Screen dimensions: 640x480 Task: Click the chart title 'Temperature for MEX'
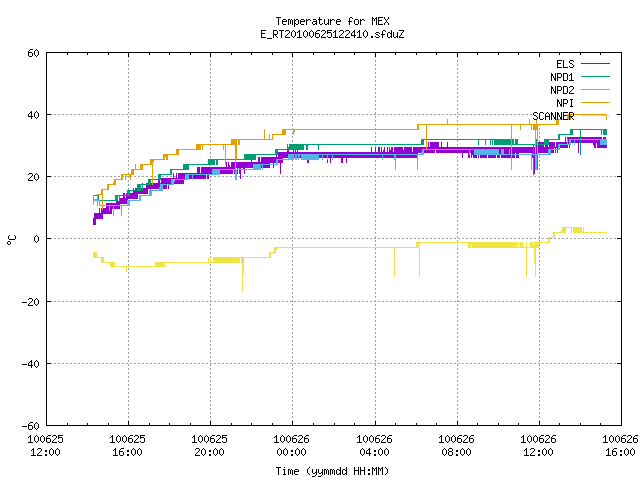pos(332,21)
